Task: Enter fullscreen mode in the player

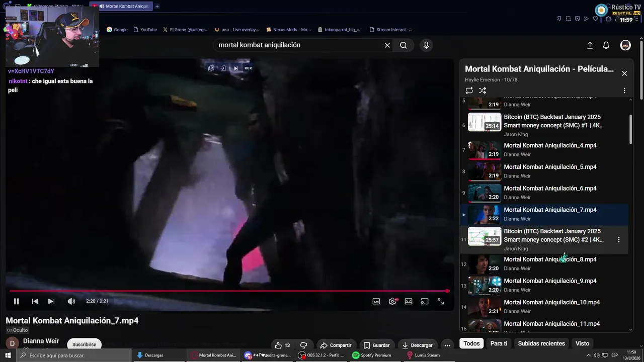Action: pyautogui.click(x=441, y=301)
